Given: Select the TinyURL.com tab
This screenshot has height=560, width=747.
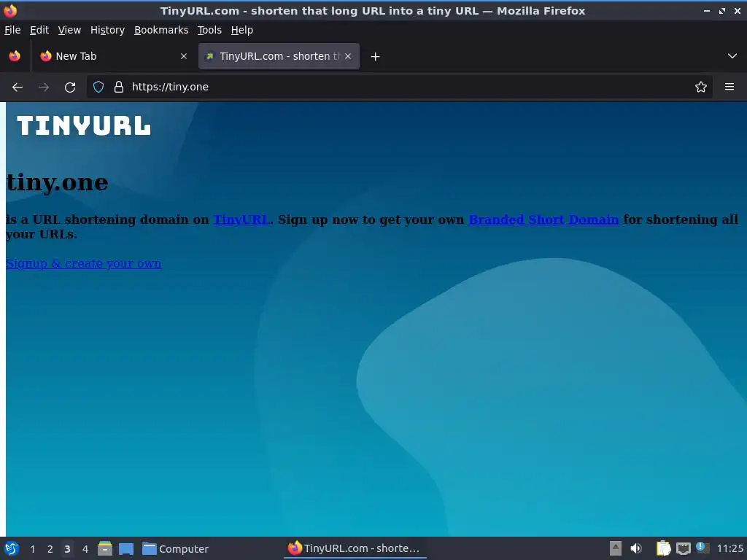Looking at the screenshot, I should tap(279, 56).
